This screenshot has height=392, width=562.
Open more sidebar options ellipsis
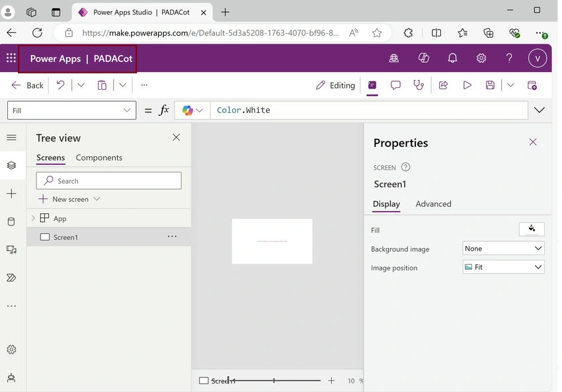coord(11,306)
